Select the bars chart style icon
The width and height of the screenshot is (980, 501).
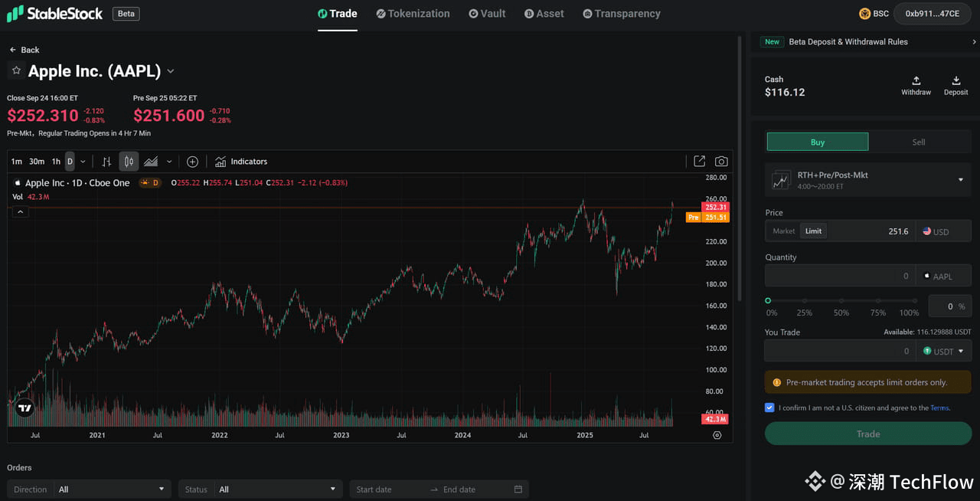coord(107,162)
